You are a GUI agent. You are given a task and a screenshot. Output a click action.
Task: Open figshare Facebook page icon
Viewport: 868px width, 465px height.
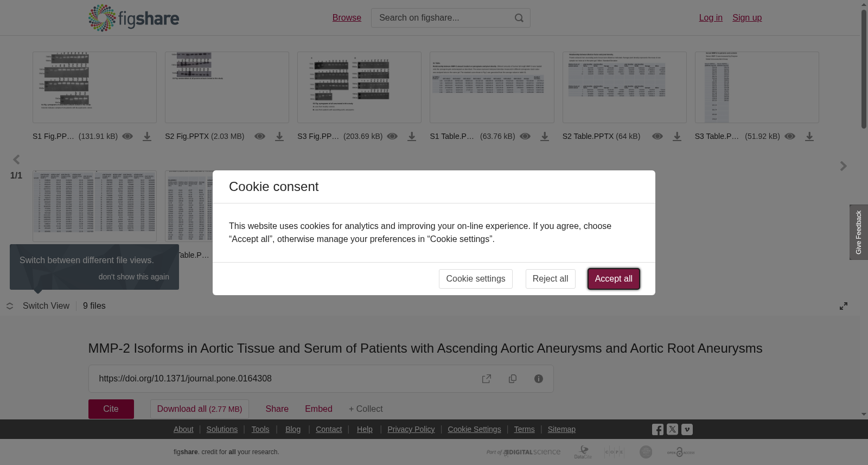click(658, 430)
